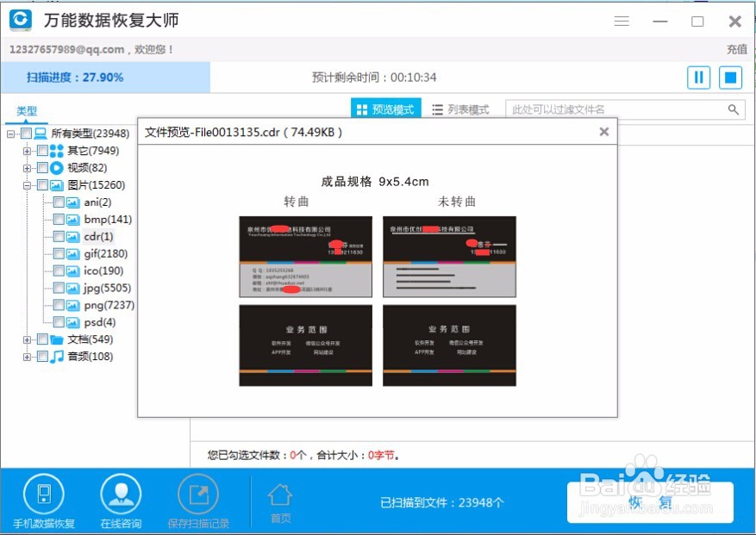756x535 pixels.
Task: Click the 音频 music note icon
Action: (56, 357)
